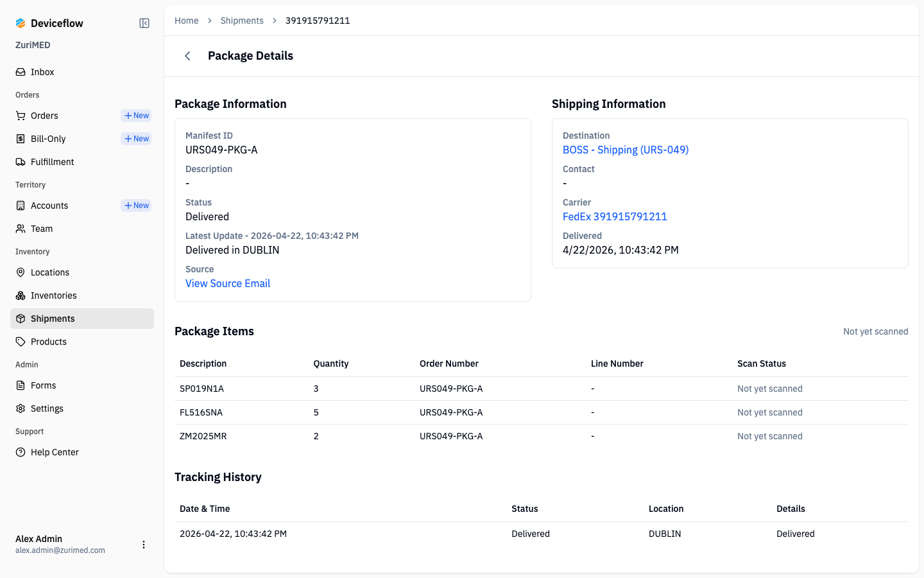Open Settings under Admin
This screenshot has height=578, width=924.
pyautogui.click(x=82, y=408)
